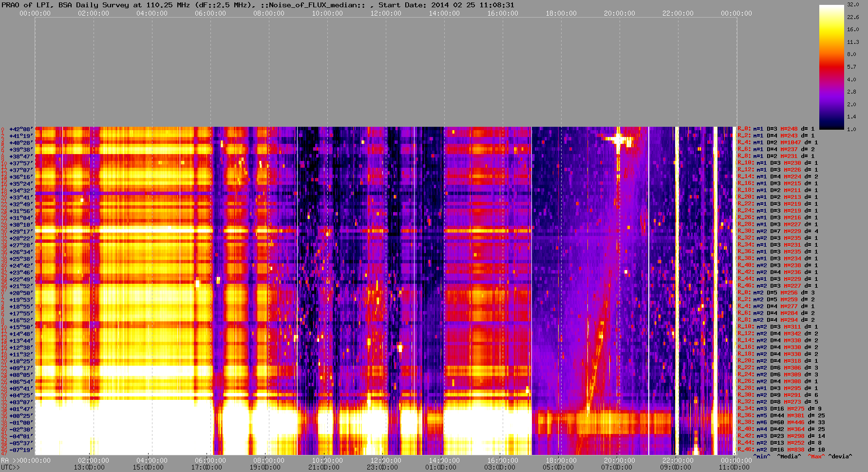The image size is (868, 472).
Task: Click the stats row with M=1047
Action: pyautogui.click(x=778, y=142)
